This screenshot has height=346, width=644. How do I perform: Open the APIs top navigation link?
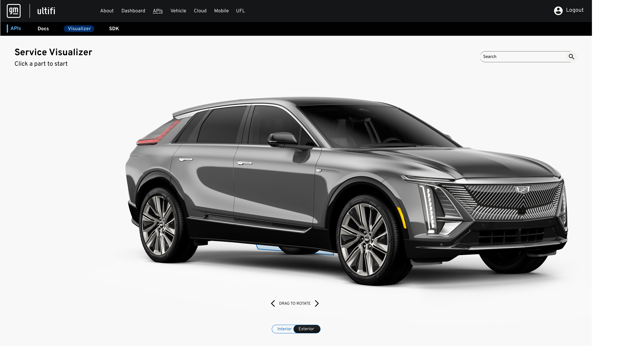pos(158,11)
